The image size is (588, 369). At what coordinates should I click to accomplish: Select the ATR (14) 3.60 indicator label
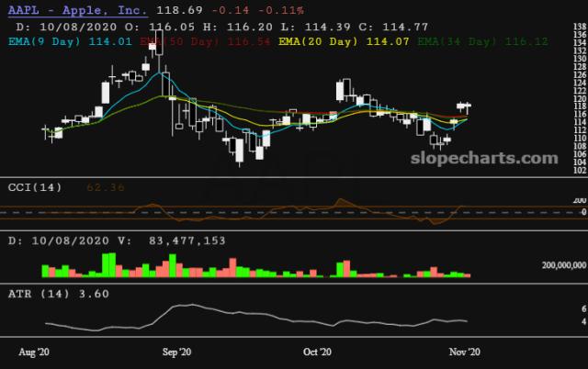[59, 294]
